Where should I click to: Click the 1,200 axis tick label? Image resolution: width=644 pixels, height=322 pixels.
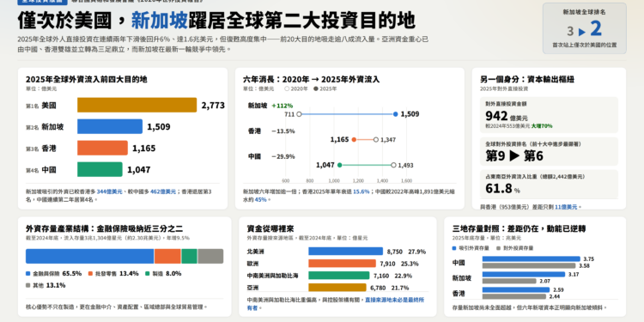pos(358,180)
